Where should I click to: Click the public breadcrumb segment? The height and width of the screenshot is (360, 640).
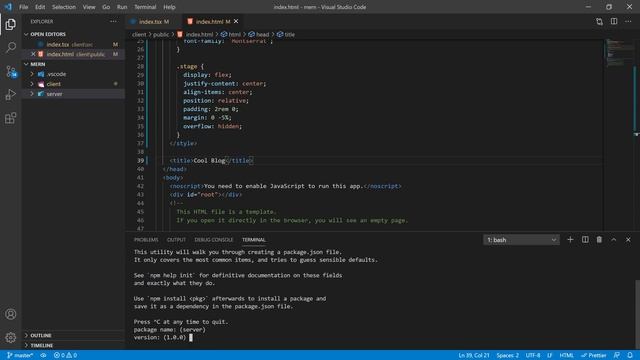coord(161,35)
